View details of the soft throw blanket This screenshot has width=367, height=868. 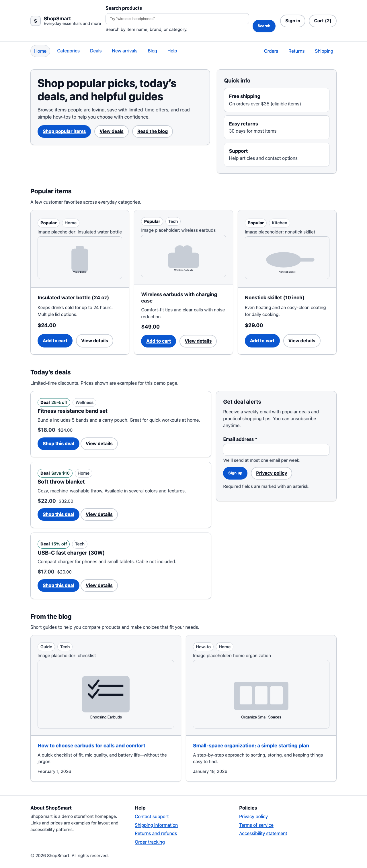[99, 514]
